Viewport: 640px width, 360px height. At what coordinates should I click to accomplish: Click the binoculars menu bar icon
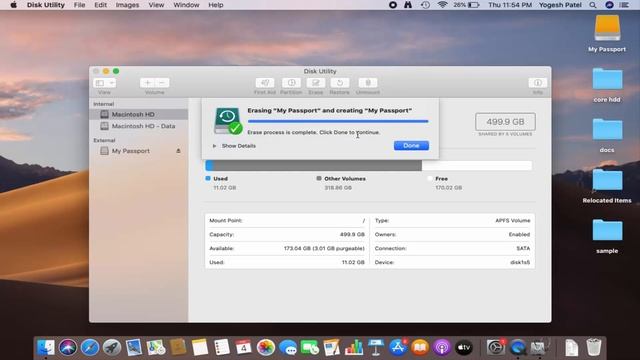pyautogui.click(x=408, y=5)
